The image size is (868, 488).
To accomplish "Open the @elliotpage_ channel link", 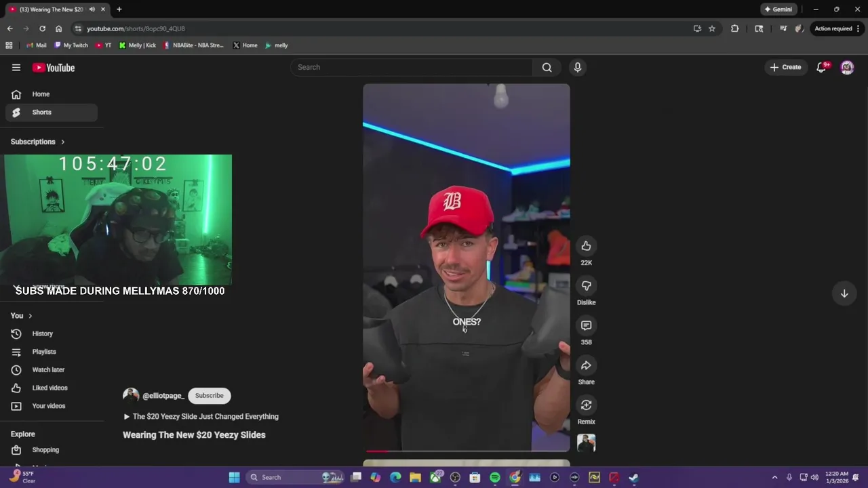I will pos(163,396).
